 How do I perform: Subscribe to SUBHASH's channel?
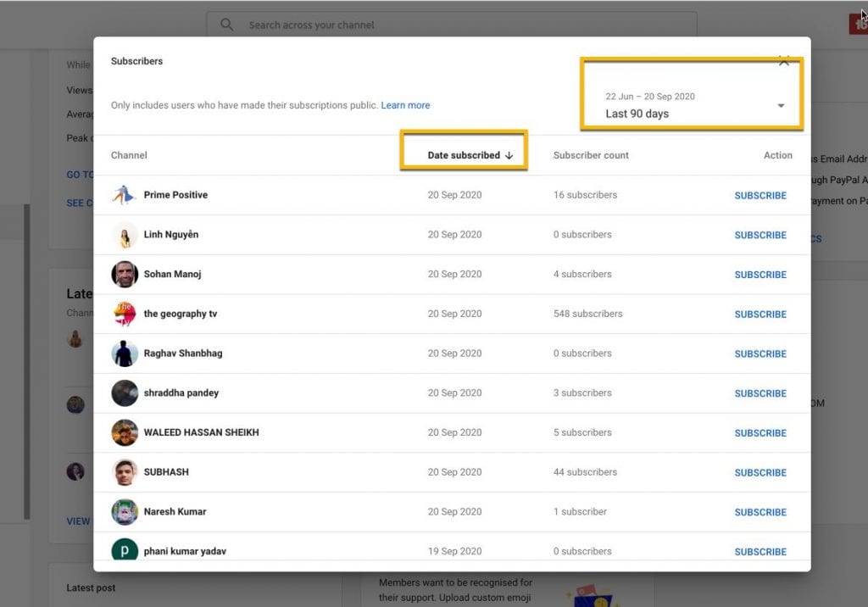click(x=760, y=472)
